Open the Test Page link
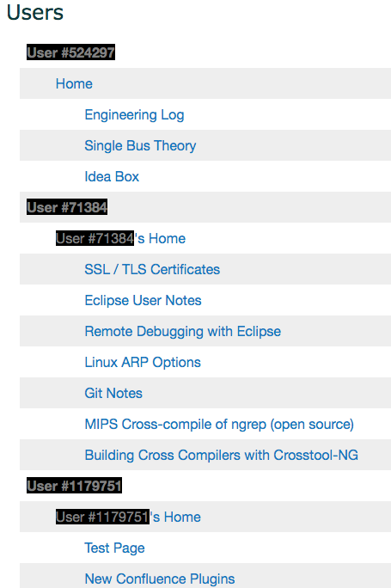The image size is (391, 588). coord(114,548)
